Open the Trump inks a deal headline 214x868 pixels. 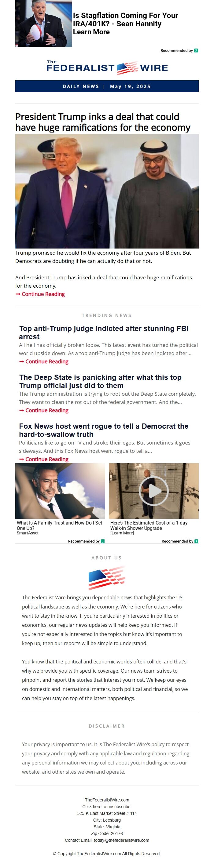coord(103,122)
